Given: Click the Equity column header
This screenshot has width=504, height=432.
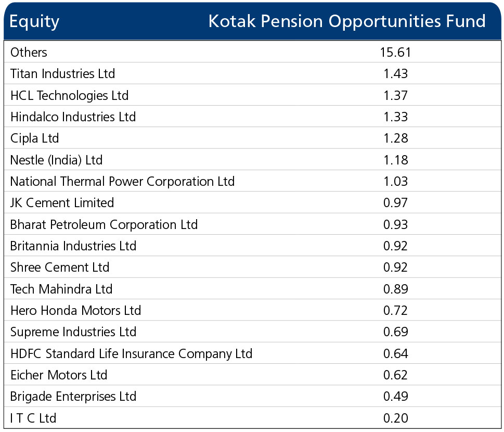Looking at the screenshot, I should point(34,21).
